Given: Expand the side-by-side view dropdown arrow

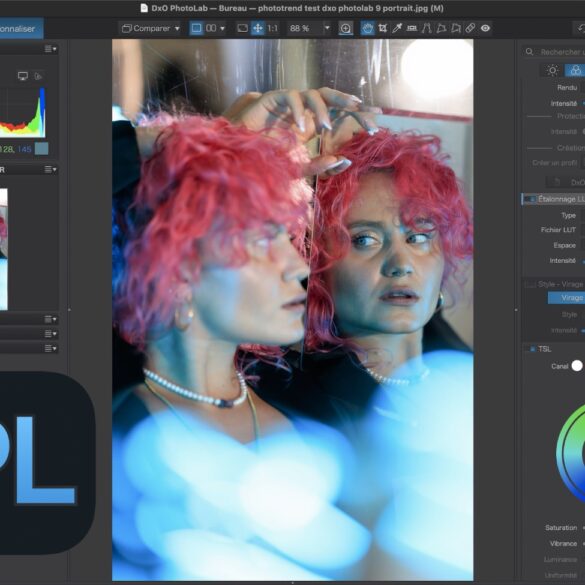Looking at the screenshot, I should (x=222, y=28).
